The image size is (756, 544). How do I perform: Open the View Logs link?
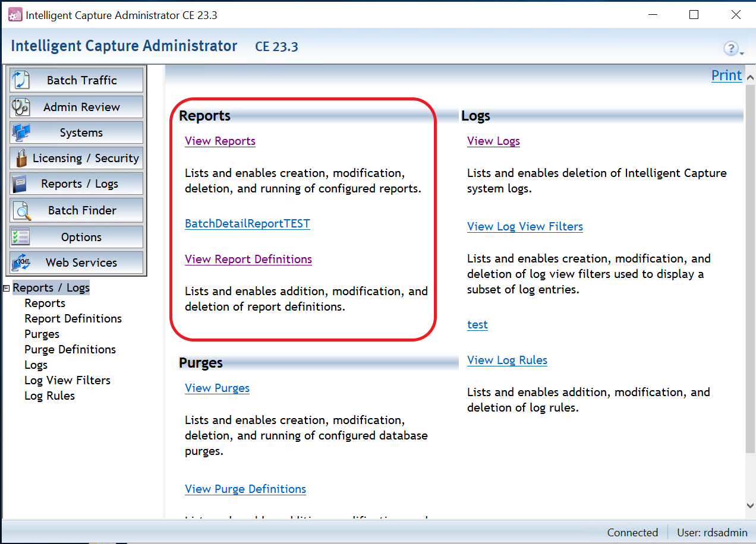point(493,141)
